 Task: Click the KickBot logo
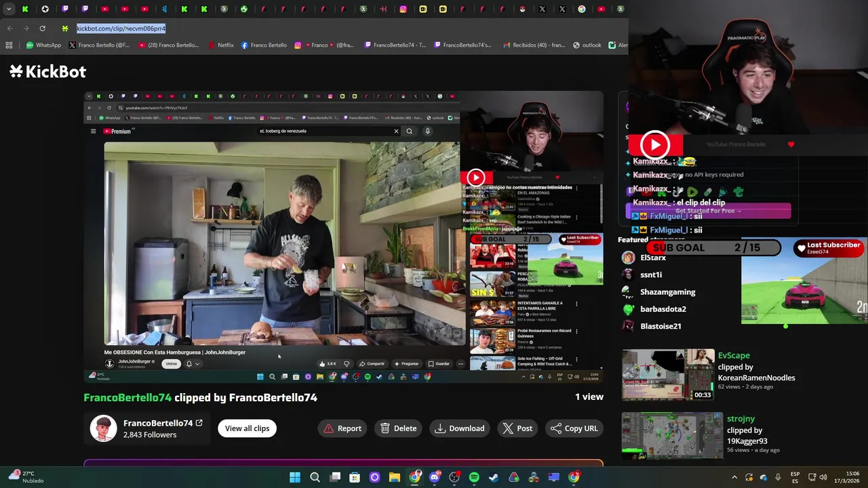[47, 71]
